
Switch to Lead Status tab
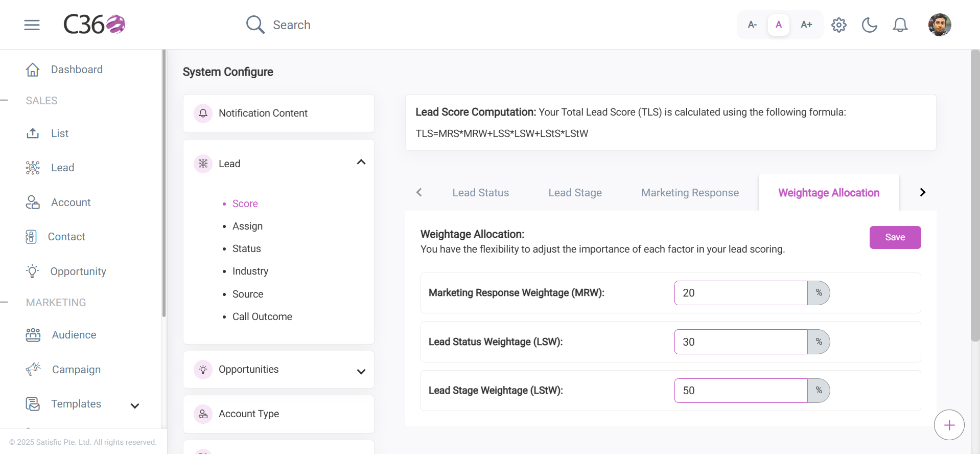coord(481,193)
